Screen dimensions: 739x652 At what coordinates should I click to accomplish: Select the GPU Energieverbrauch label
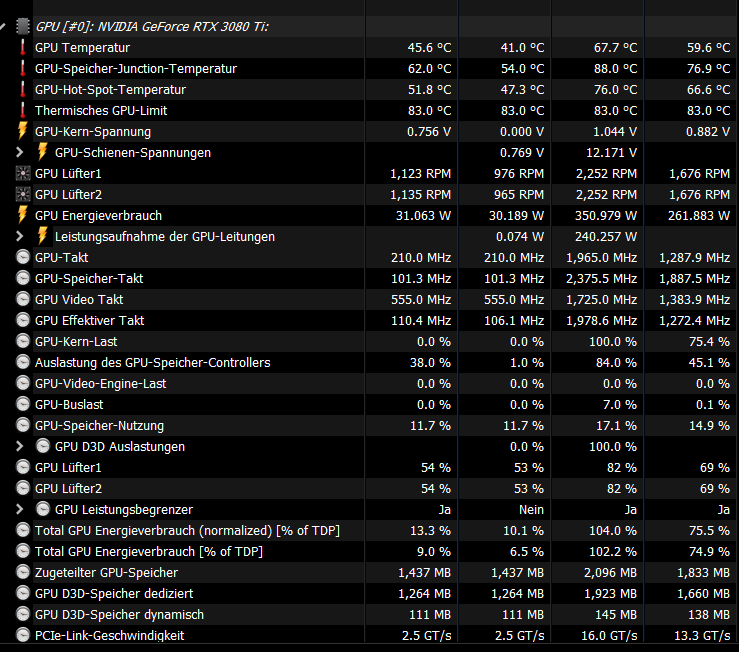(99, 215)
